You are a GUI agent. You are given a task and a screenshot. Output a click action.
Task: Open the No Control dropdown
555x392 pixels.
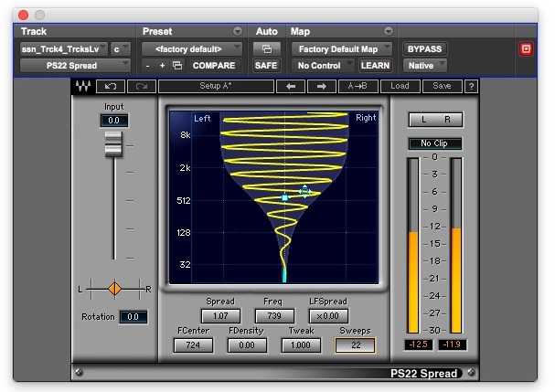click(x=324, y=66)
